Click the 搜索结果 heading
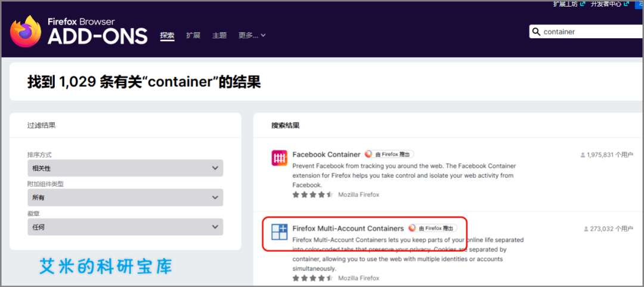Image resolution: width=644 pixels, height=287 pixels. [x=286, y=125]
